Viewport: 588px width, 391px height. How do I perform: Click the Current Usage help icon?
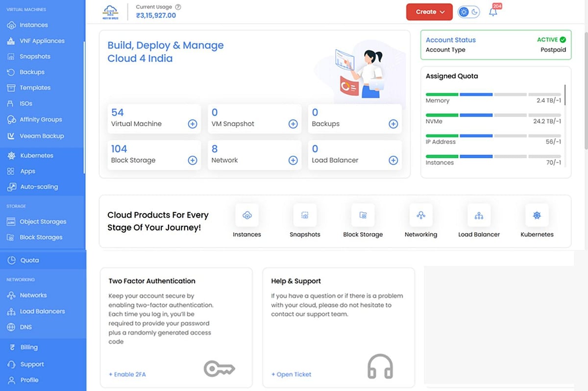pos(178,7)
